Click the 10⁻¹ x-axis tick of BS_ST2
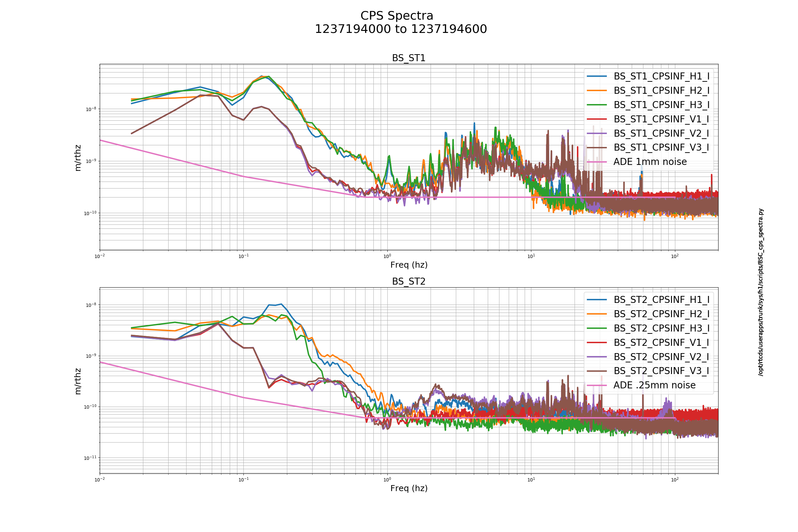798x532 pixels. (244, 480)
